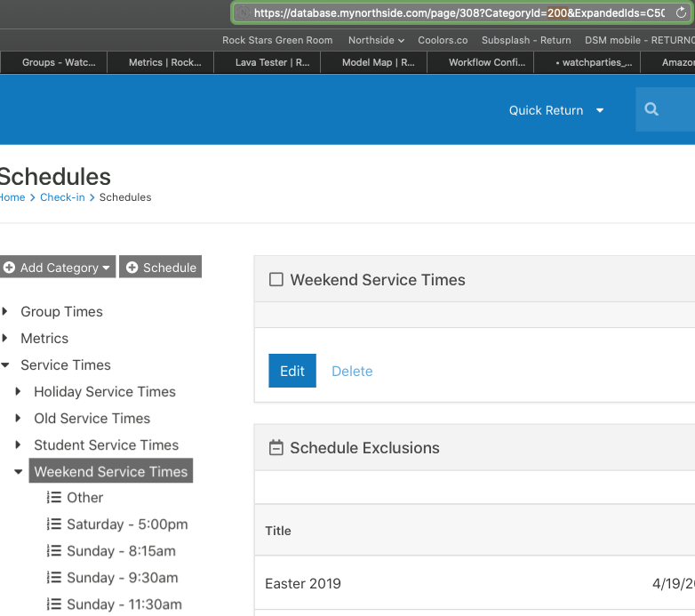Viewport: 695px width, 616px height.
Task: Select the Sunday - 11:30am schedule
Action: point(124,604)
